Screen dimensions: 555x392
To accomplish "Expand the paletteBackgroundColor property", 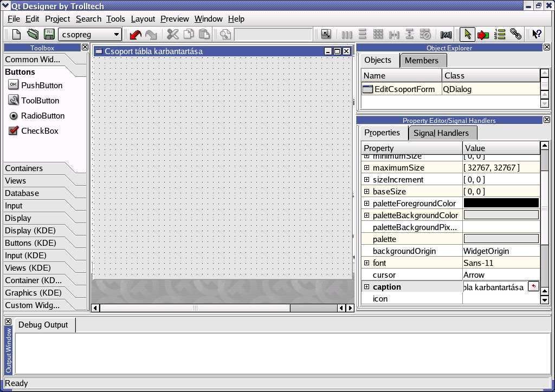I will tap(367, 215).
